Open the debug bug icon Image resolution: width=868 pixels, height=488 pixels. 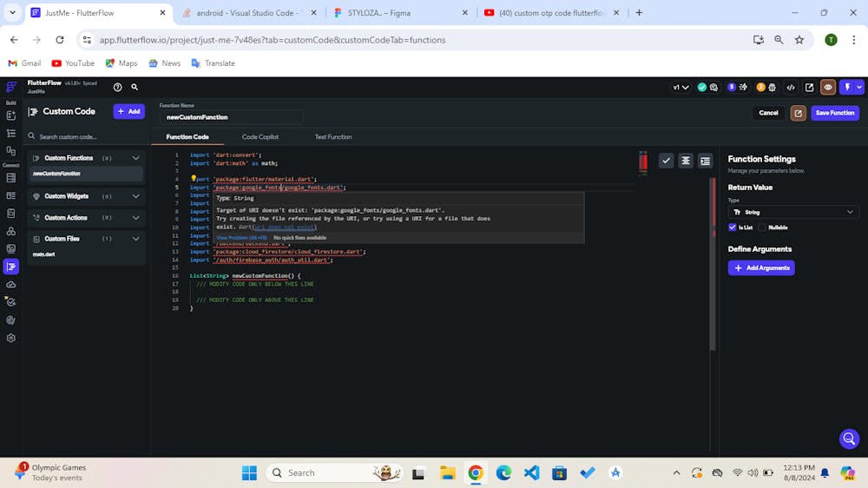(773, 87)
